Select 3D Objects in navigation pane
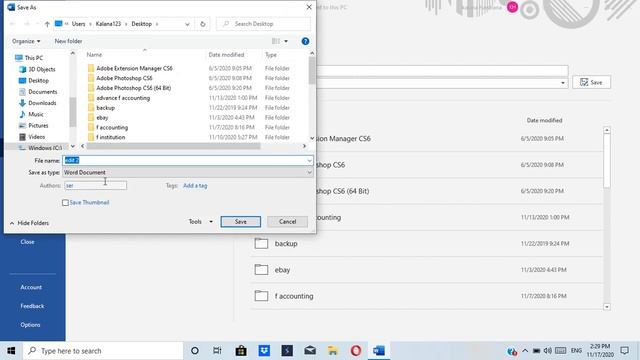The width and height of the screenshot is (640, 360). coord(37,69)
